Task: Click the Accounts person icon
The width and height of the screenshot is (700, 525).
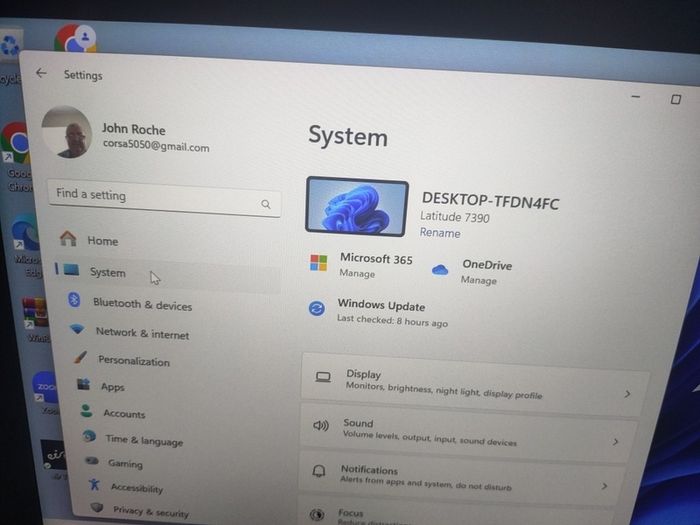Action: click(87, 410)
